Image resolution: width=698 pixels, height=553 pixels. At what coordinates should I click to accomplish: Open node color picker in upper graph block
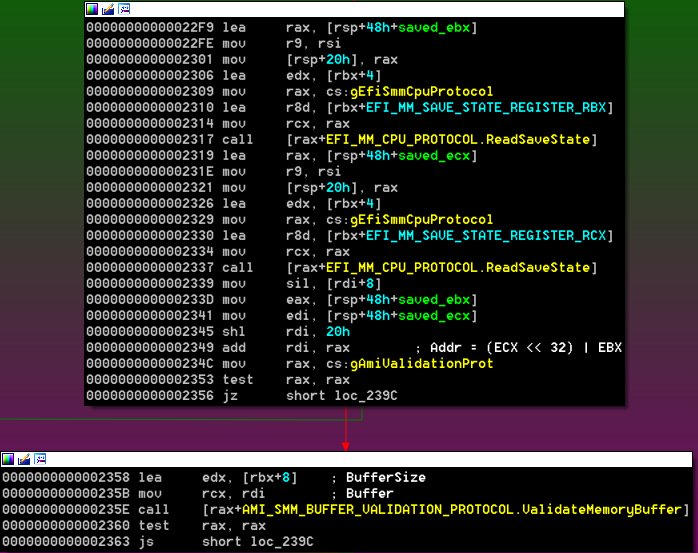click(x=92, y=8)
